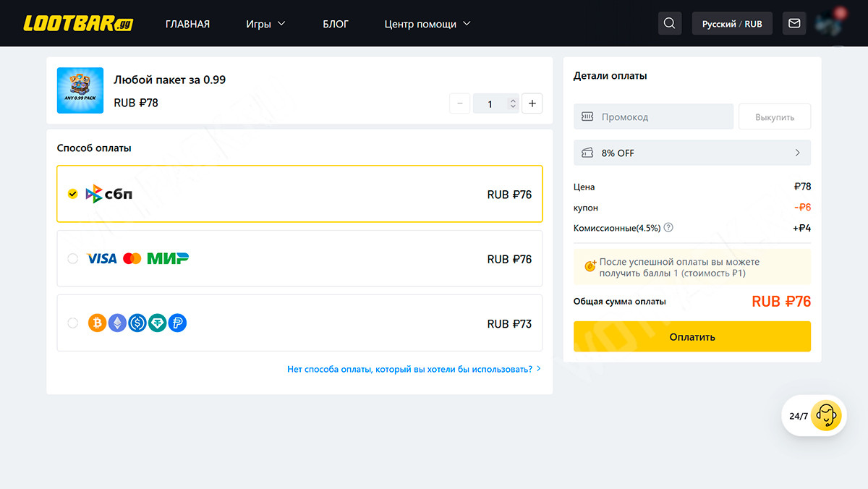
Task: Open the Центр помощи dropdown
Action: point(427,24)
